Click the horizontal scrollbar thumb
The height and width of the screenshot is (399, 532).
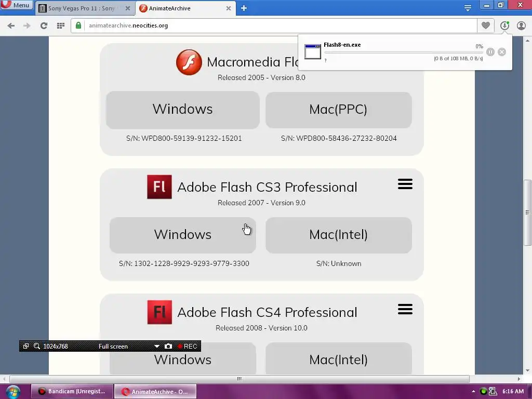click(x=239, y=379)
